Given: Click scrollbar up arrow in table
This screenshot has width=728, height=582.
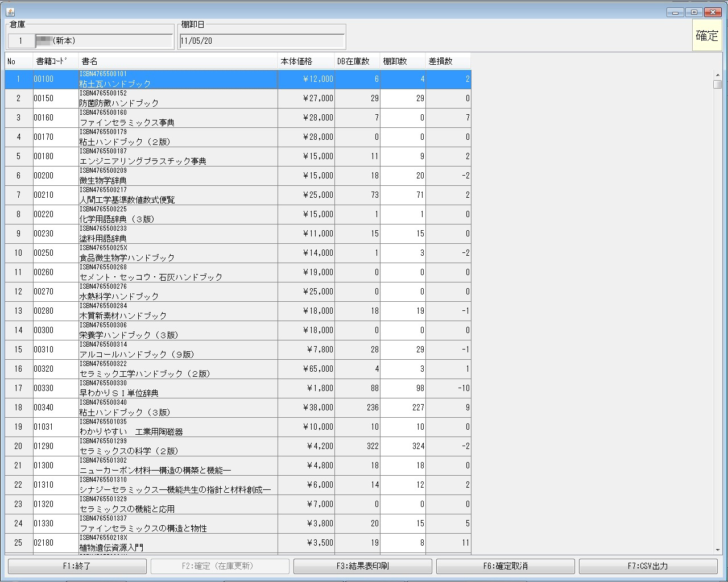Looking at the screenshot, I should tap(718, 75).
